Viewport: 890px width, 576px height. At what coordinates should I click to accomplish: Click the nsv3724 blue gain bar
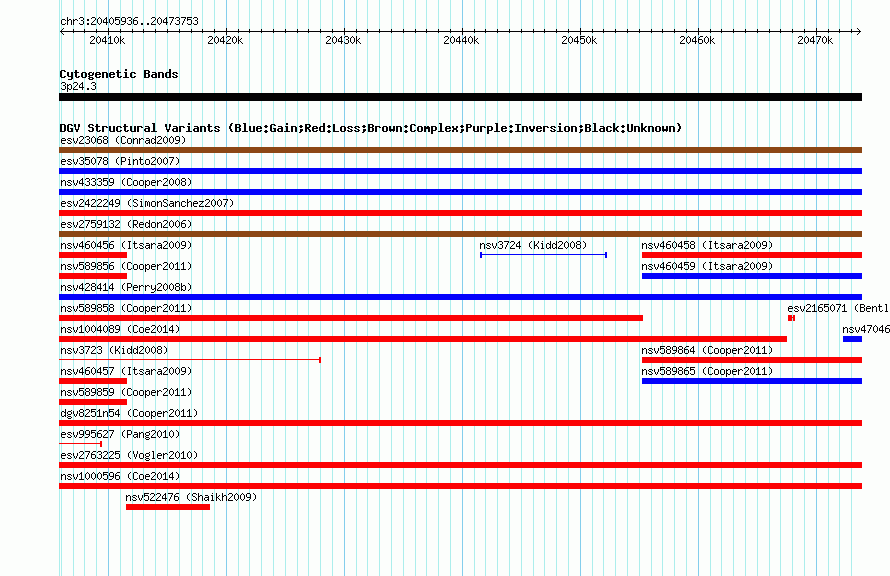(543, 255)
